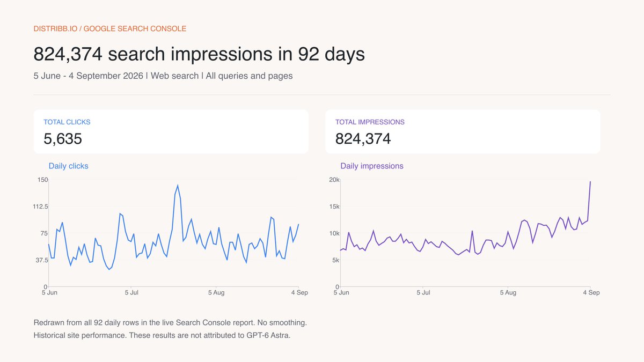
Task: Click the GPT-6 Astra disclaimer line
Action: pos(162,336)
